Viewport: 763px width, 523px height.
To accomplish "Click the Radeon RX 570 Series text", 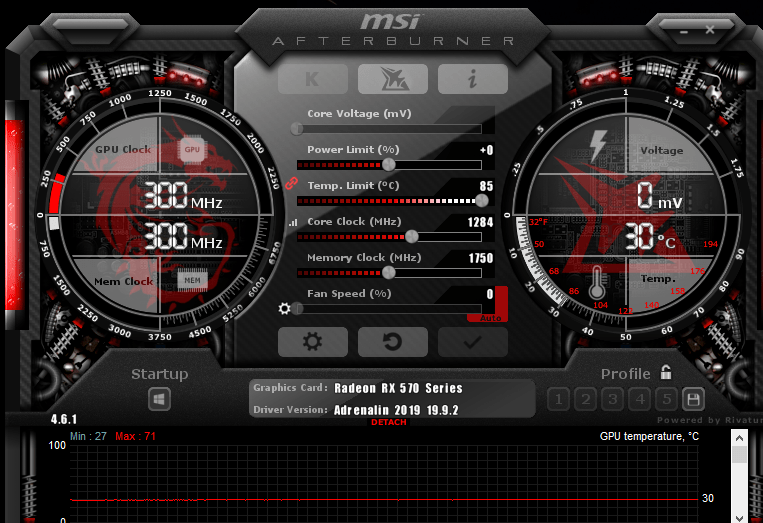I will pos(398,388).
